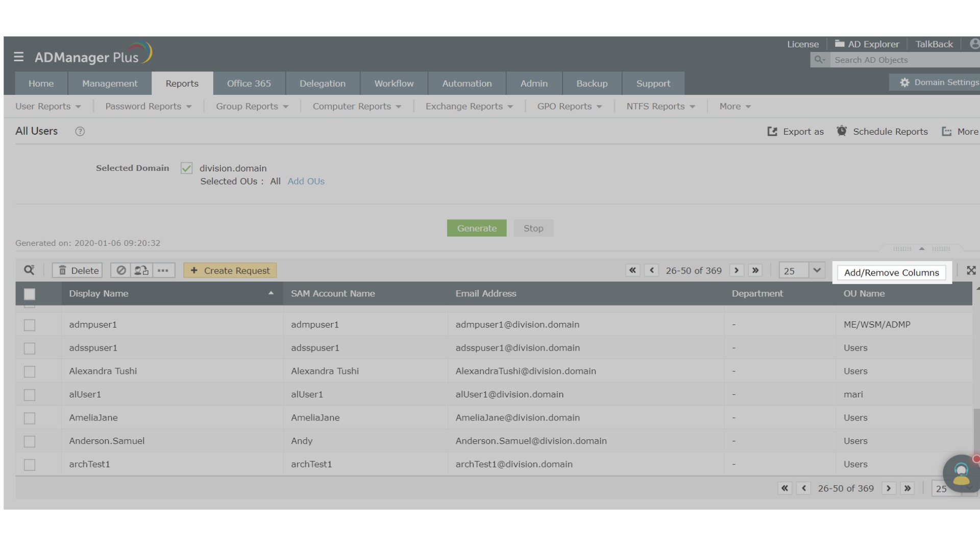Open the rows-per-page dropdown showing 25
Image resolution: width=980 pixels, height=551 pixels.
tap(816, 270)
